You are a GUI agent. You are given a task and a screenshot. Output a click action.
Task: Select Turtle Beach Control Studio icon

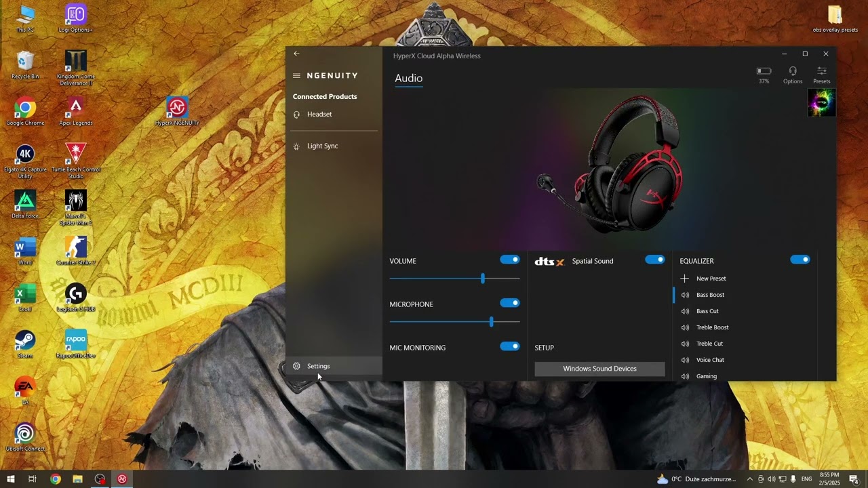(76, 161)
